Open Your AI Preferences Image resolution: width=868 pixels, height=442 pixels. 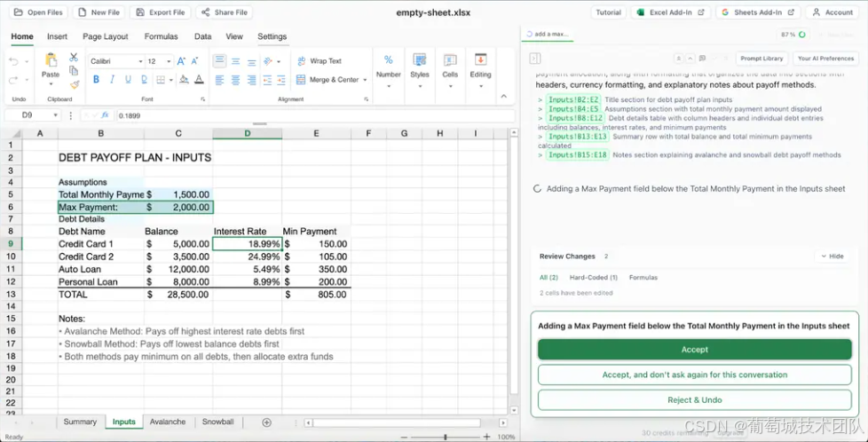825,59
